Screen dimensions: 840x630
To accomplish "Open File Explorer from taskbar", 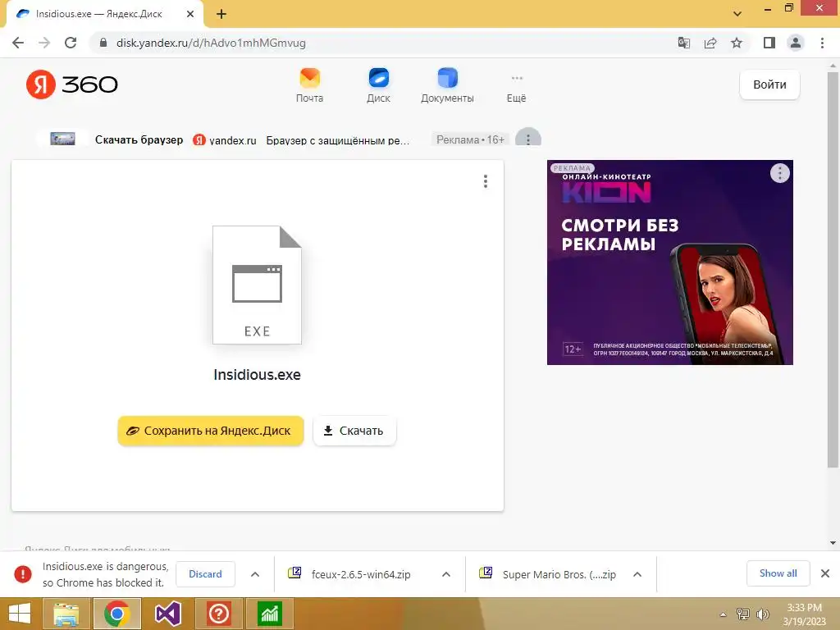I will point(66,614).
